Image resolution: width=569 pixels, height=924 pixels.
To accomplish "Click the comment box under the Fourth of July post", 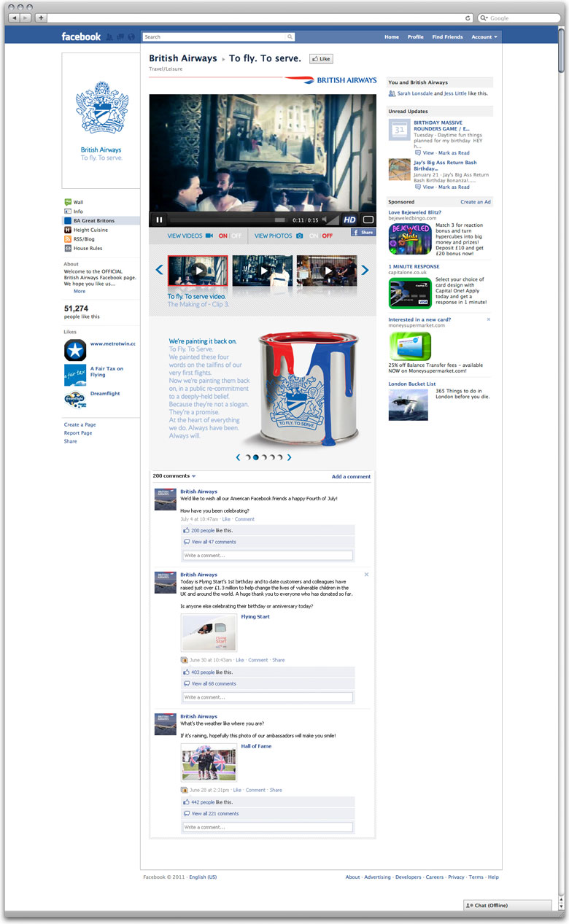I will [x=267, y=556].
